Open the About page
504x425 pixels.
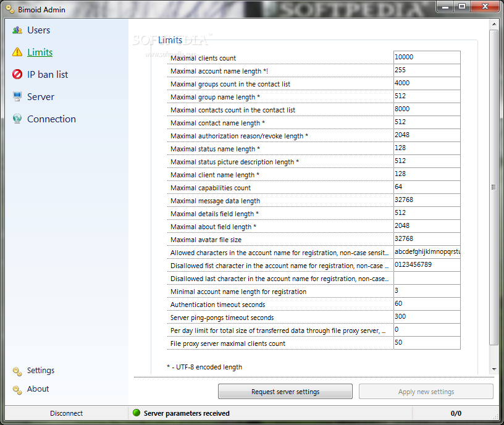[38, 389]
